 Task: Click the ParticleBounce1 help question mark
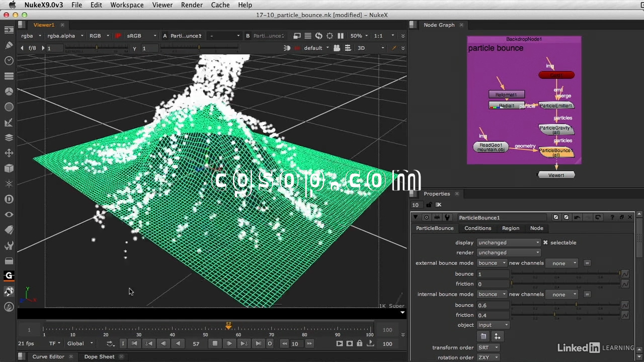(x=612, y=217)
